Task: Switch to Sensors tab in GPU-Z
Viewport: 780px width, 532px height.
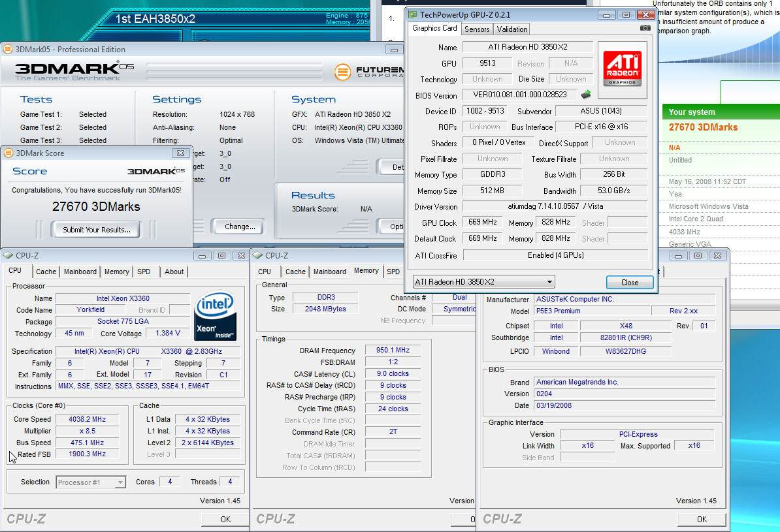Action: pos(476,29)
